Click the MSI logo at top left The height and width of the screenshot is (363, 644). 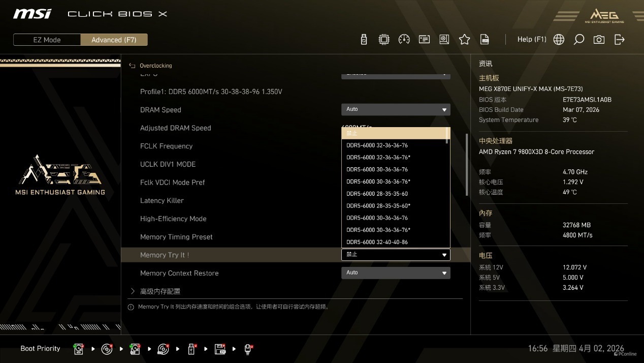point(33,14)
